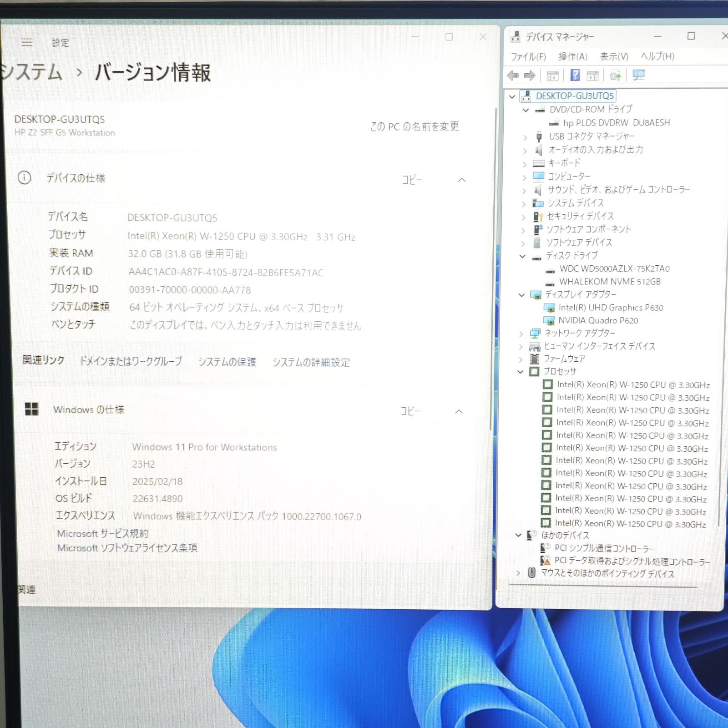Click the blue Help question mark toolbar icon

575,75
